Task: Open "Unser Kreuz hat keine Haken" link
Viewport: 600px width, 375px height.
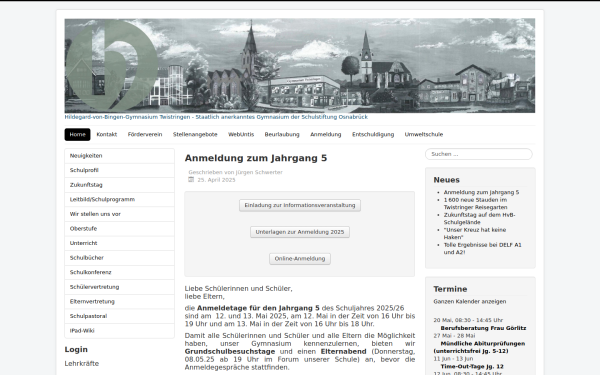Action: 475,233
